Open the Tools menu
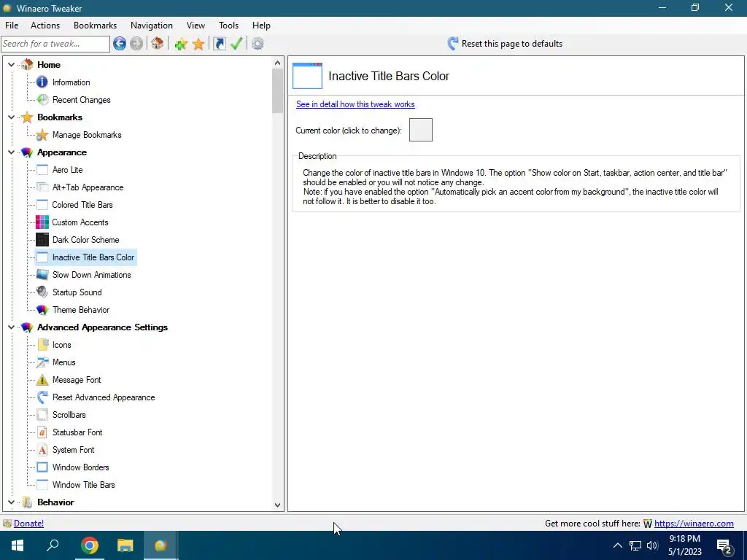747x560 pixels. click(x=228, y=26)
